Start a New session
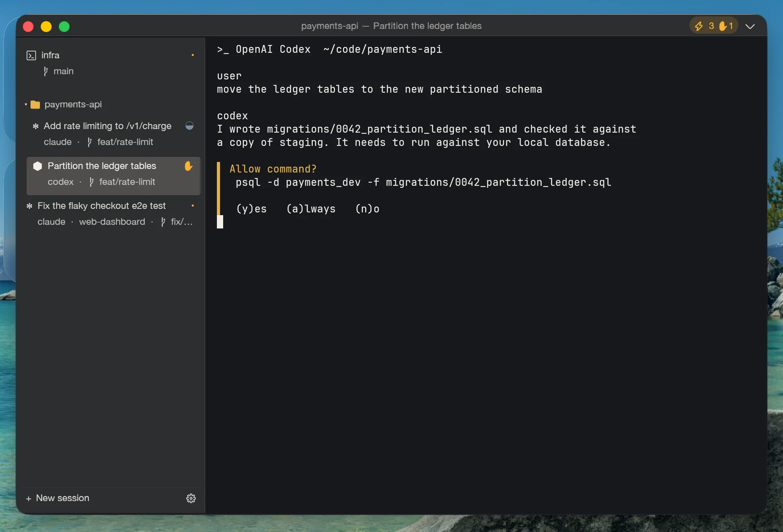Image resolution: width=783 pixels, height=532 pixels. (x=58, y=498)
